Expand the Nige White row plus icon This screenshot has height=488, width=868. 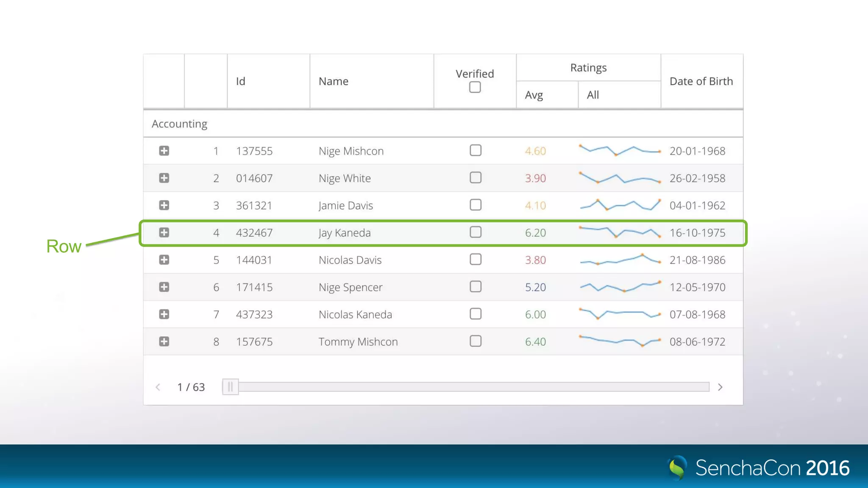pos(164,178)
